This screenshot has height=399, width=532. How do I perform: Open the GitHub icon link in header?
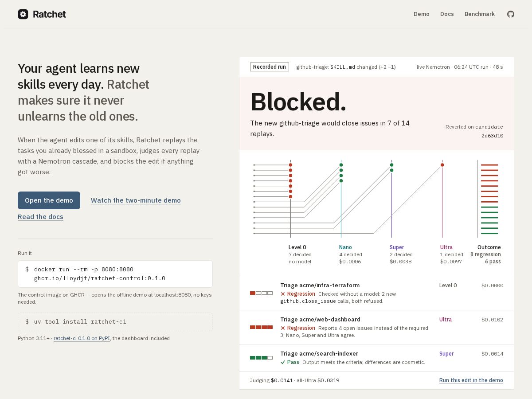pos(511,14)
